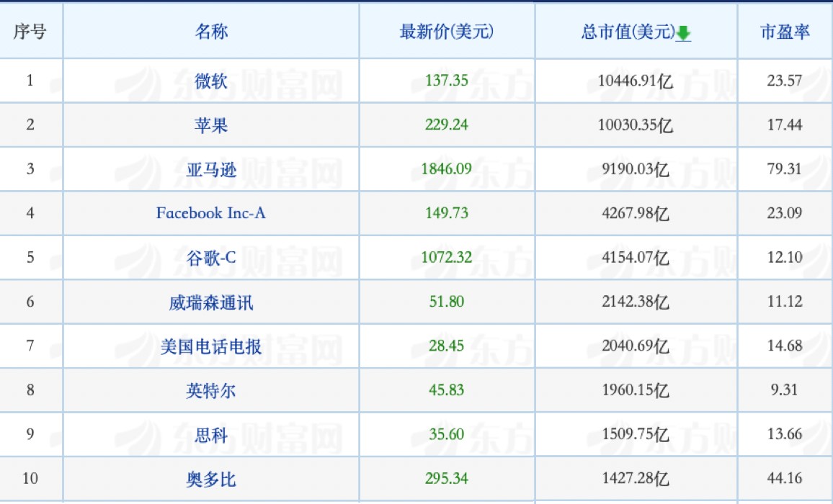This screenshot has width=833, height=504.
Task: Select market cap 1960.15亿
Action: click(x=636, y=390)
